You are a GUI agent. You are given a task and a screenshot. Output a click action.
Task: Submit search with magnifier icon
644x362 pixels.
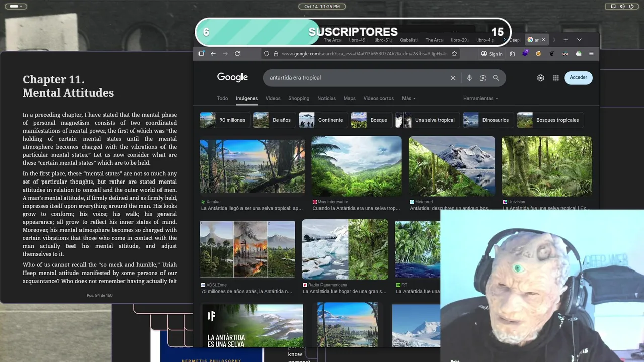coord(496,78)
